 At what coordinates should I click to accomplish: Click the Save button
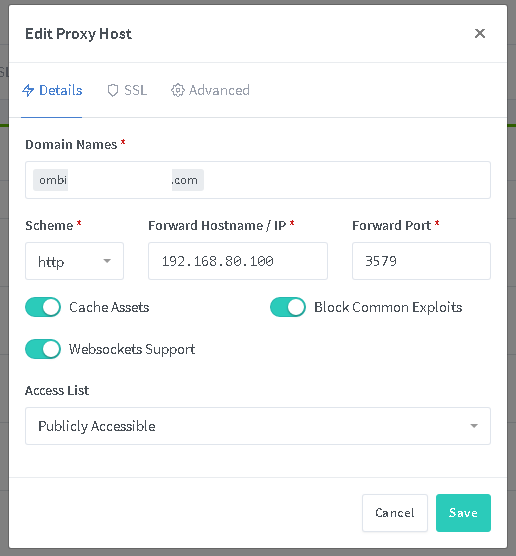[x=463, y=513]
